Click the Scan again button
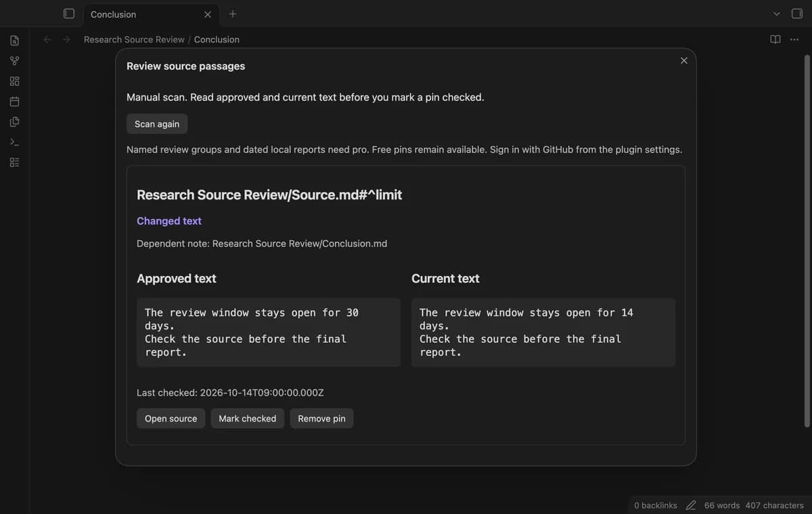 [157, 124]
